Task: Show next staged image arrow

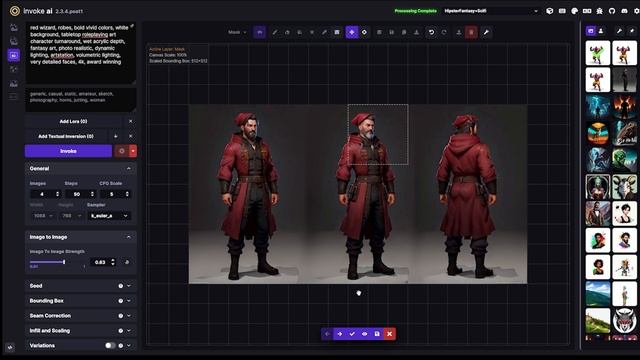Action: [x=340, y=334]
